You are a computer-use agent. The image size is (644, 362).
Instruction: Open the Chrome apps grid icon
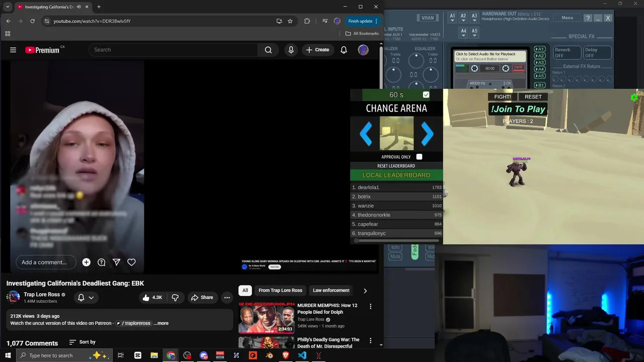[8, 34]
